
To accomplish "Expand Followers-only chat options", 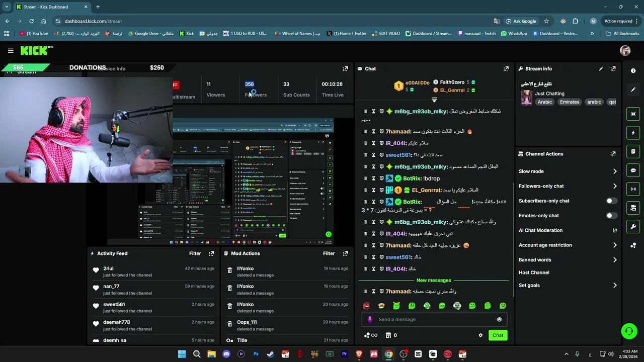I will (615, 186).
